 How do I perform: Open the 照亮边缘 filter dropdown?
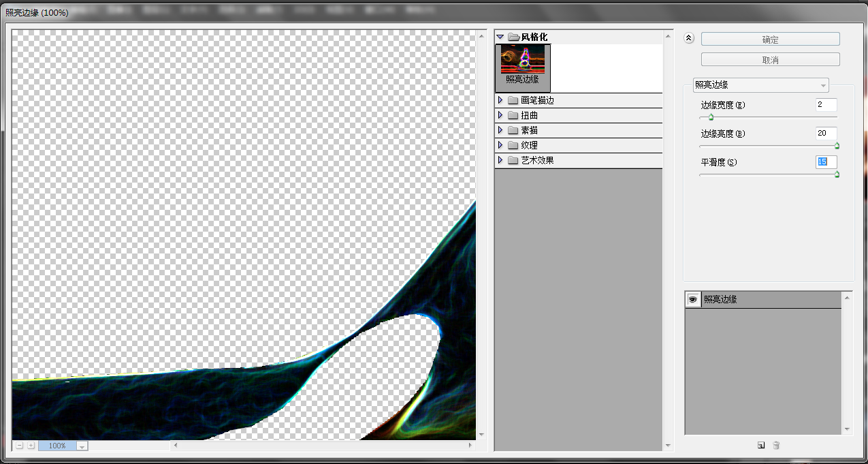tap(760, 85)
